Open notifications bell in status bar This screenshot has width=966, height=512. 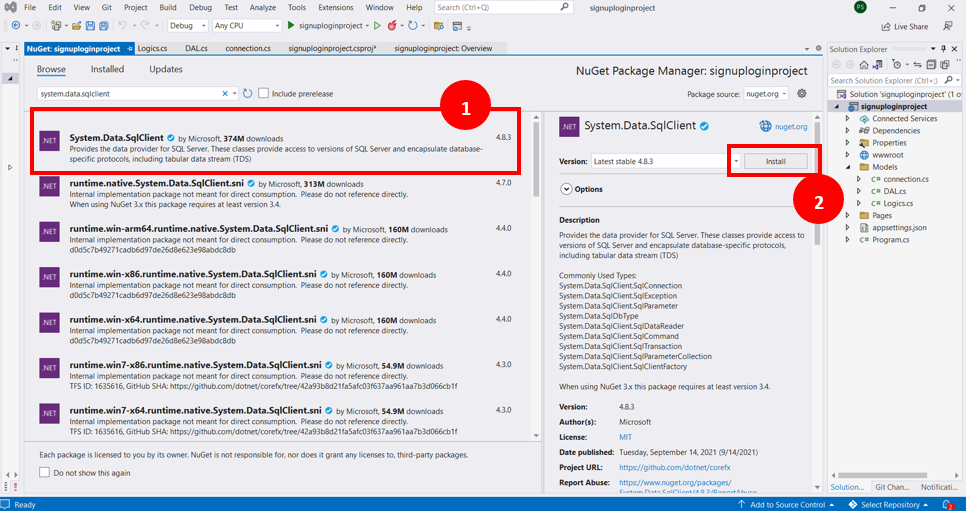[x=947, y=505]
